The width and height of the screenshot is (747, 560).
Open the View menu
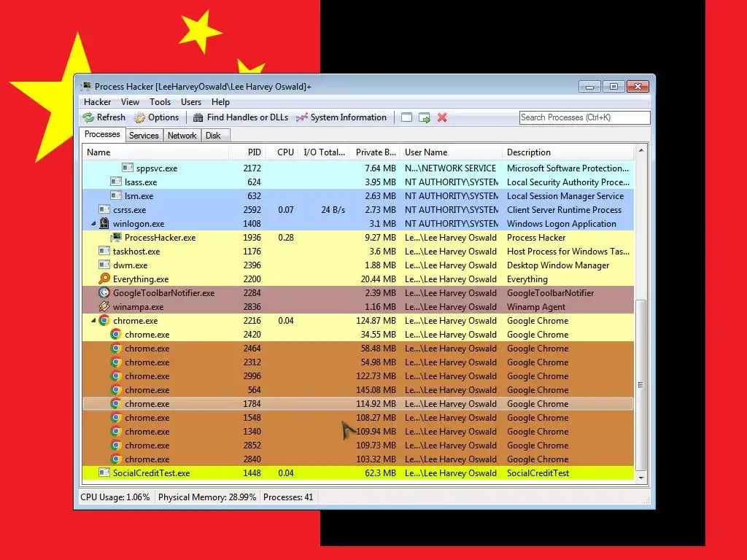tap(130, 102)
